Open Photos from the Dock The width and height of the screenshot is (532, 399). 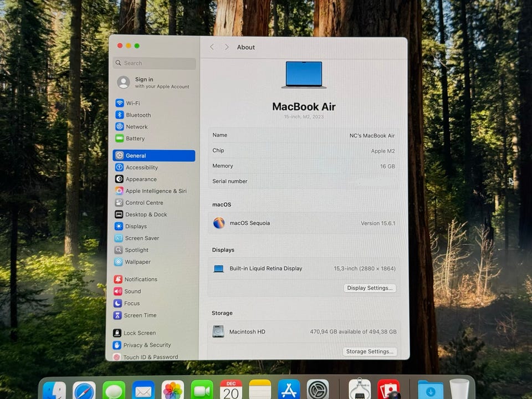click(173, 391)
